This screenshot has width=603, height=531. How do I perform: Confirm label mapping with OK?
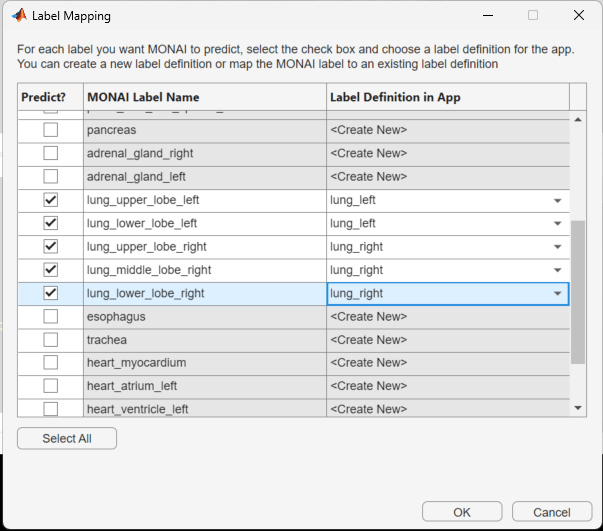click(x=462, y=512)
